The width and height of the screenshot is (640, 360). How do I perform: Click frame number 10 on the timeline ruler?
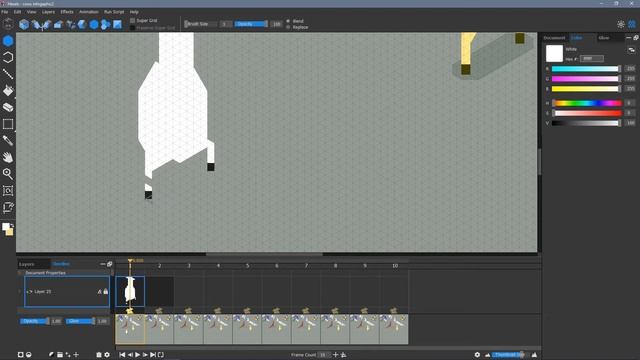(395, 266)
